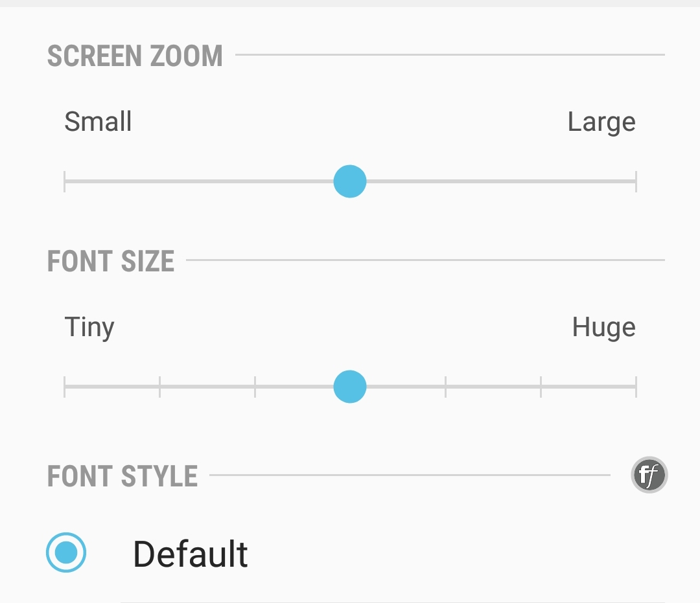The height and width of the screenshot is (603, 700).
Task: Click the Screen Zoom slider handle
Action: (x=350, y=181)
